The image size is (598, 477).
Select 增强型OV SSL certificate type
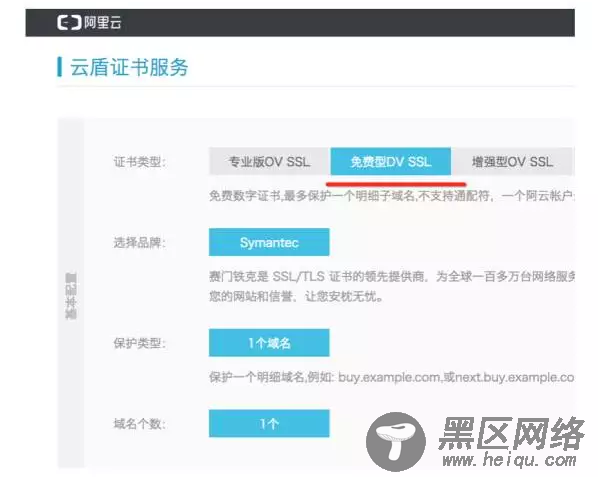click(512, 161)
